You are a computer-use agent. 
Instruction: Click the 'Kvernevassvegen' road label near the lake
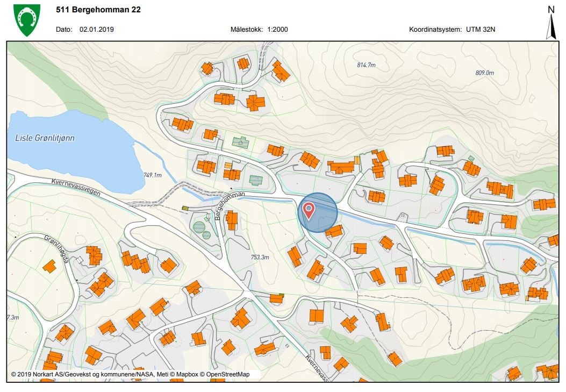[76, 187]
